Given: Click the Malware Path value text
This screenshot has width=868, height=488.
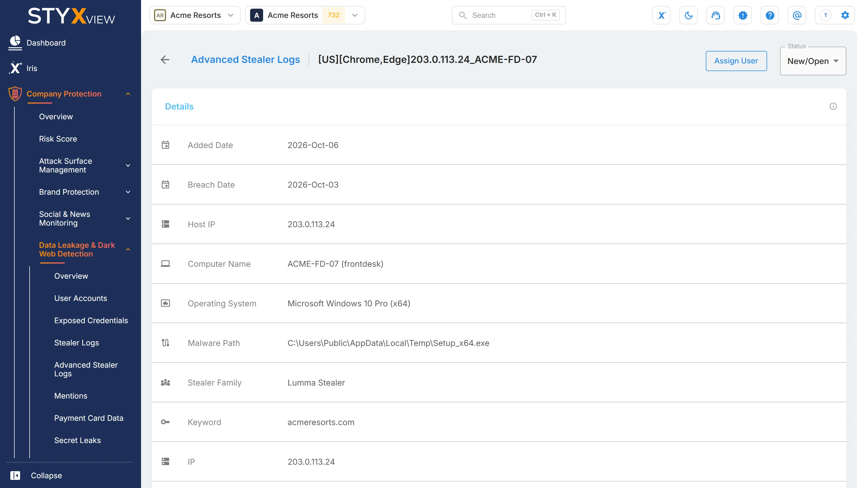Looking at the screenshot, I should pyautogui.click(x=388, y=343).
